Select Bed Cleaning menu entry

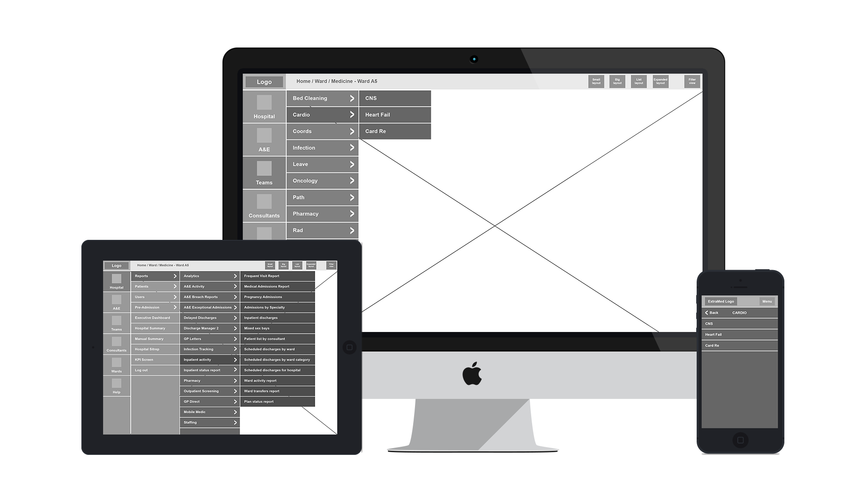tap(322, 98)
